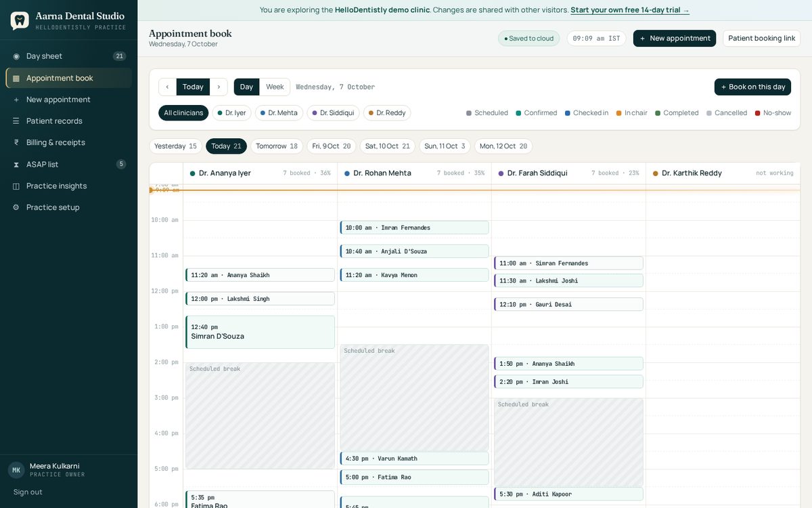This screenshot has height=508, width=812.
Task: Filter appointments by Dr. Siddiqui
Action: [333, 113]
